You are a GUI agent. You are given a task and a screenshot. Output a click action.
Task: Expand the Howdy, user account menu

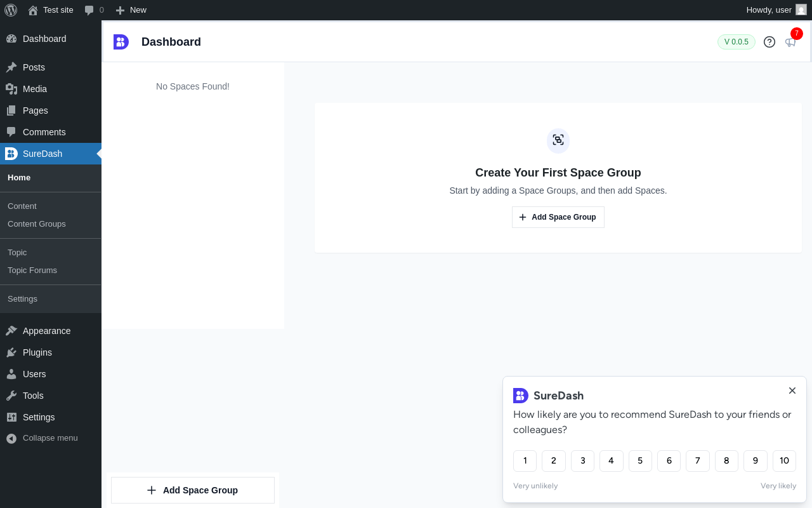click(x=776, y=10)
